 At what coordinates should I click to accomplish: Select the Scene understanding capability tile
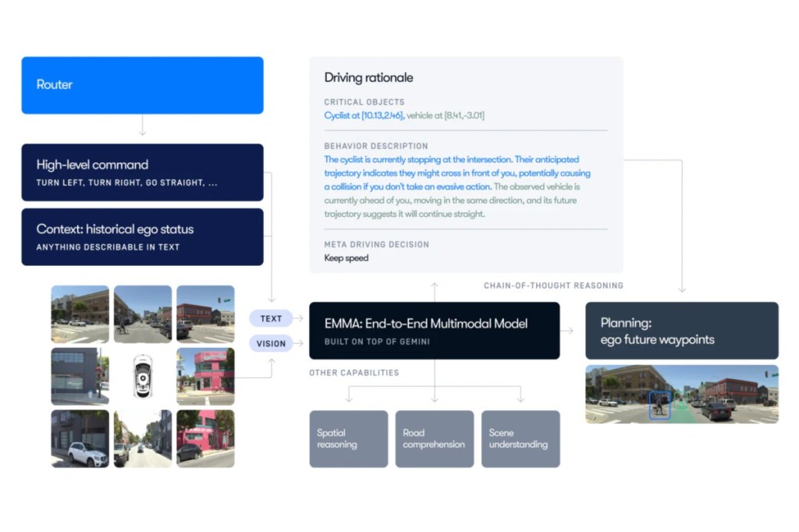tap(520, 438)
